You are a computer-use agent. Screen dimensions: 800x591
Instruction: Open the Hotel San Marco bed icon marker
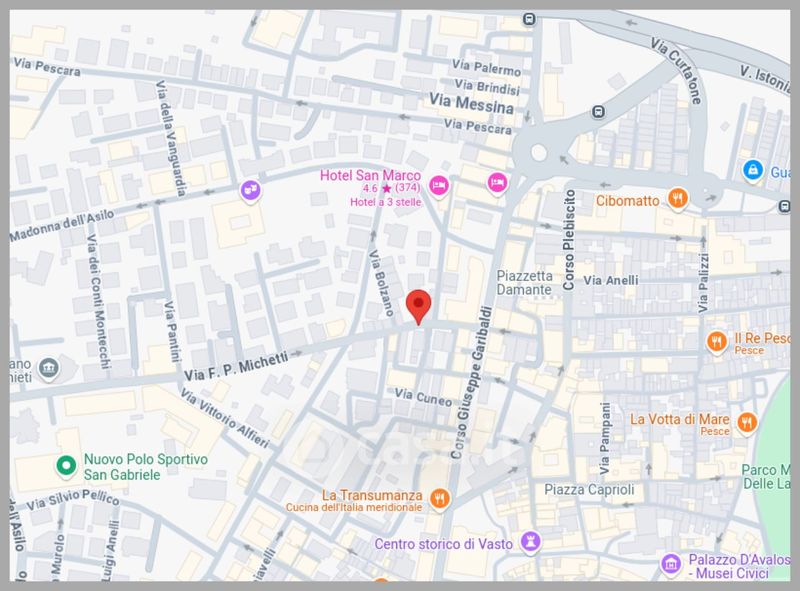tap(438, 185)
